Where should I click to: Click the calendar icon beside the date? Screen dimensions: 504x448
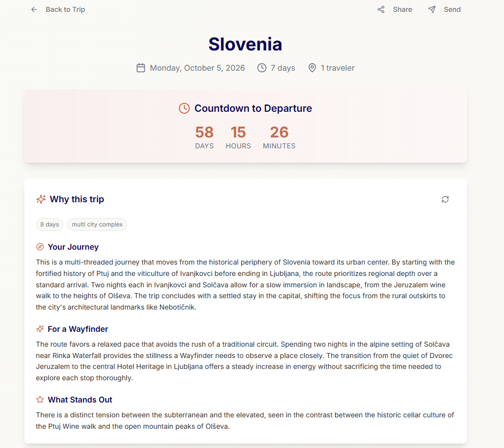coord(141,68)
